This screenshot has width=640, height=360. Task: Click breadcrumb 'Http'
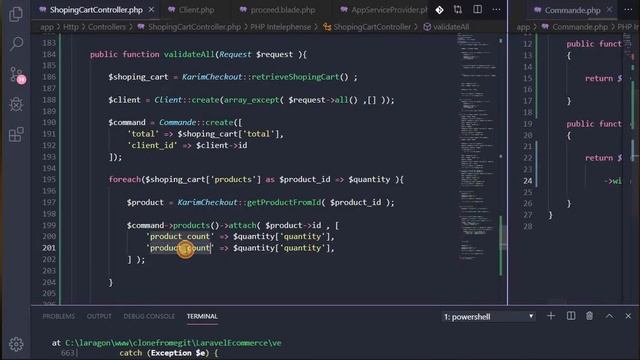pyautogui.click(x=71, y=27)
